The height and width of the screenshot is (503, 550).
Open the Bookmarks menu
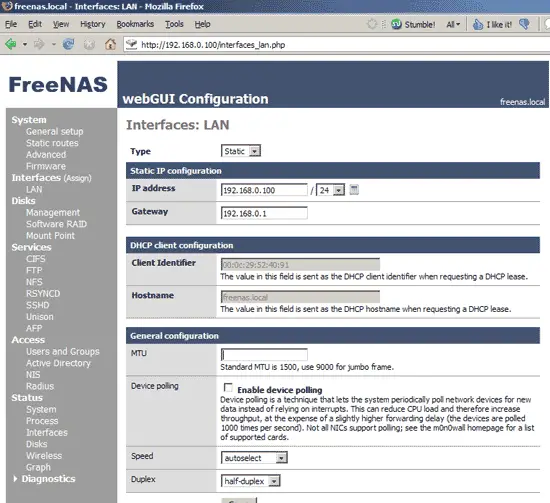coord(135,24)
